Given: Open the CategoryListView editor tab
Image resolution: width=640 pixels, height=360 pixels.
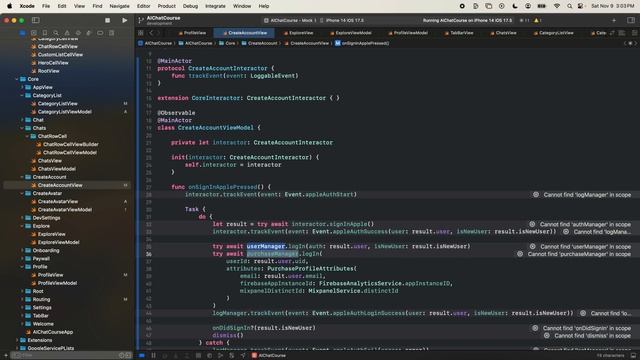Looking at the screenshot, I should coord(553,33).
